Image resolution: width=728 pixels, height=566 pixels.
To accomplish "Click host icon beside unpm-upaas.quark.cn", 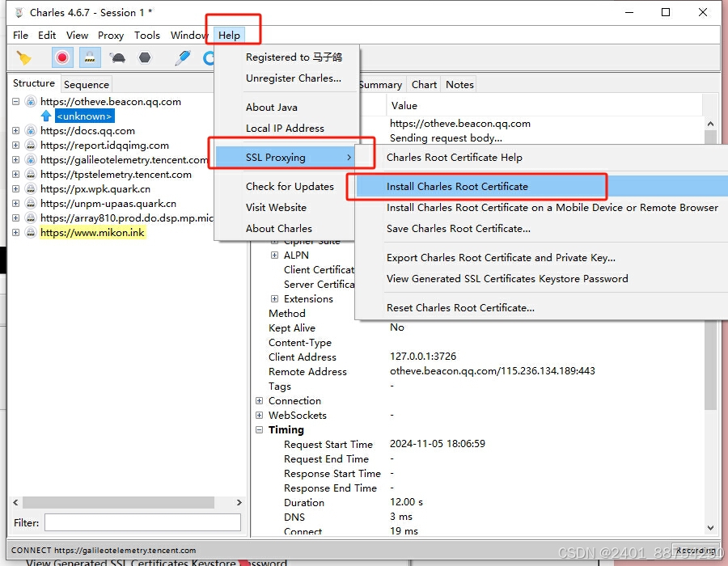I will 31,203.
